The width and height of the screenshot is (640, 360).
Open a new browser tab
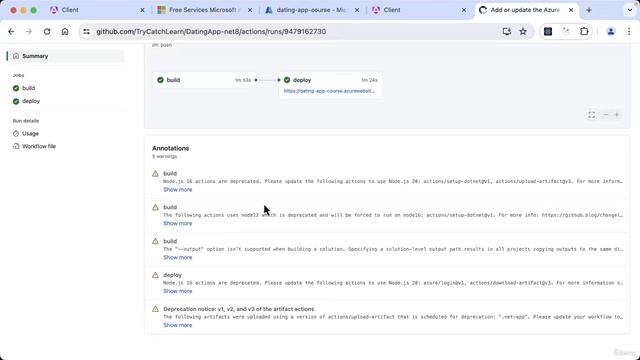coord(589,10)
